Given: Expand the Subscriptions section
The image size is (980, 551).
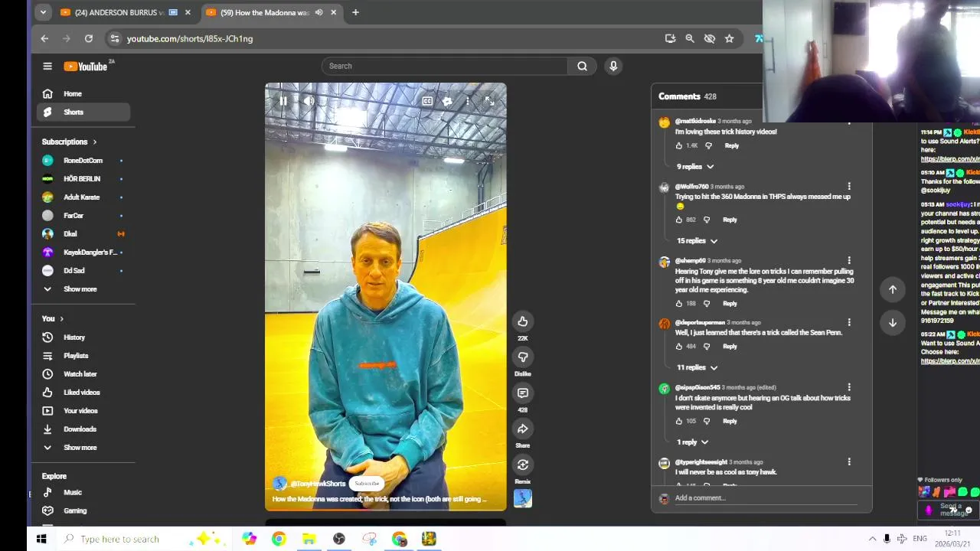Looking at the screenshot, I should 70,142.
